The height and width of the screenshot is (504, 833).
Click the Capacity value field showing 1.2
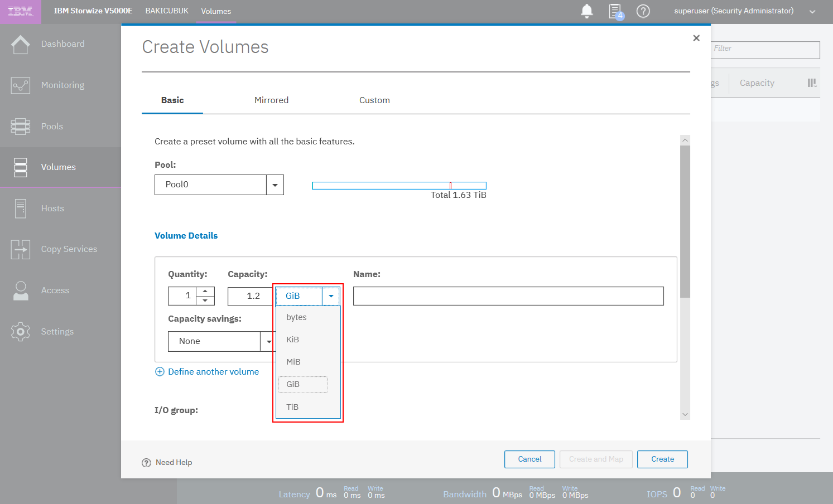click(x=251, y=296)
